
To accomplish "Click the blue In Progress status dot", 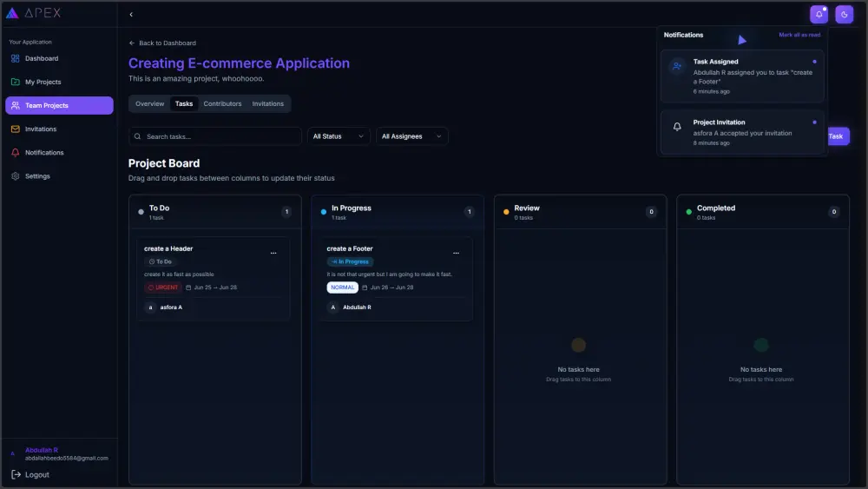I will pos(323,212).
